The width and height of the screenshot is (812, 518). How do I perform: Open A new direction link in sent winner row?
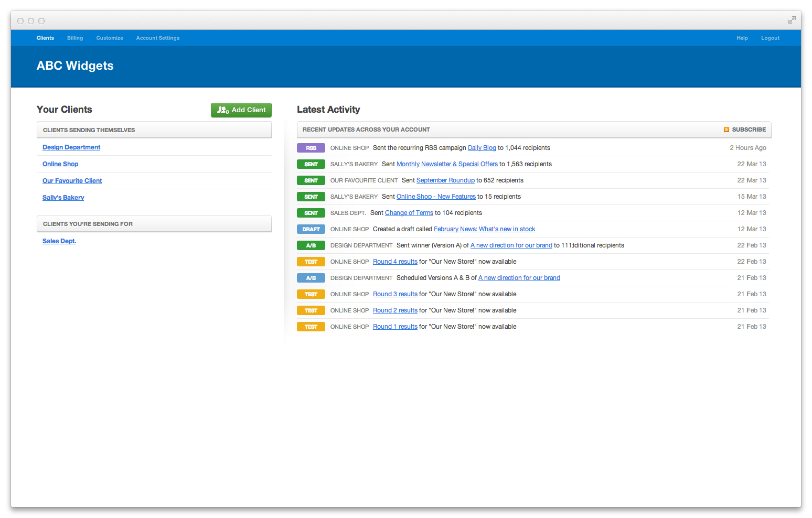tap(511, 245)
